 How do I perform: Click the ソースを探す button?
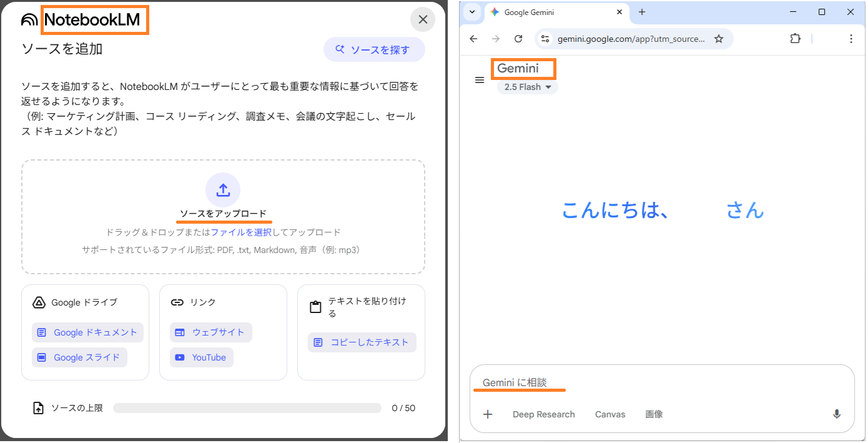coord(374,49)
